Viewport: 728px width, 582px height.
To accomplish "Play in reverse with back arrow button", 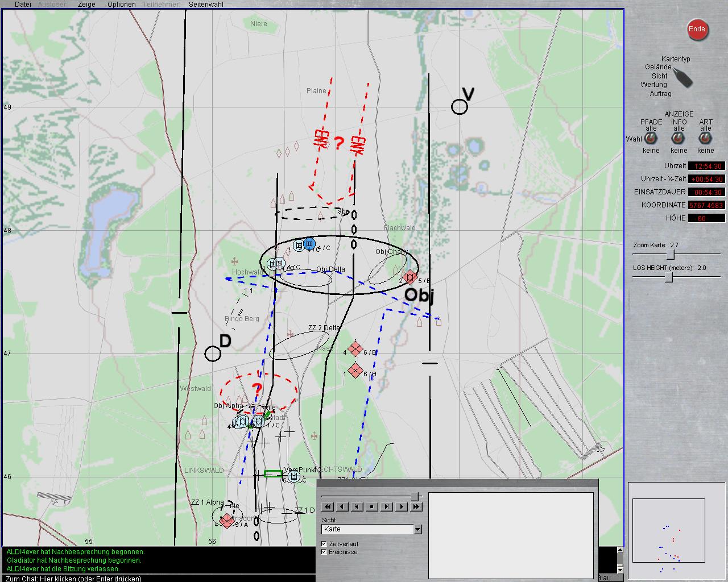I will 342,506.
